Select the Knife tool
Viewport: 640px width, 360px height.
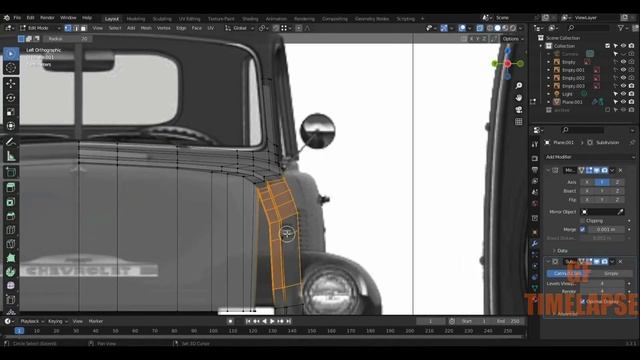11,244
